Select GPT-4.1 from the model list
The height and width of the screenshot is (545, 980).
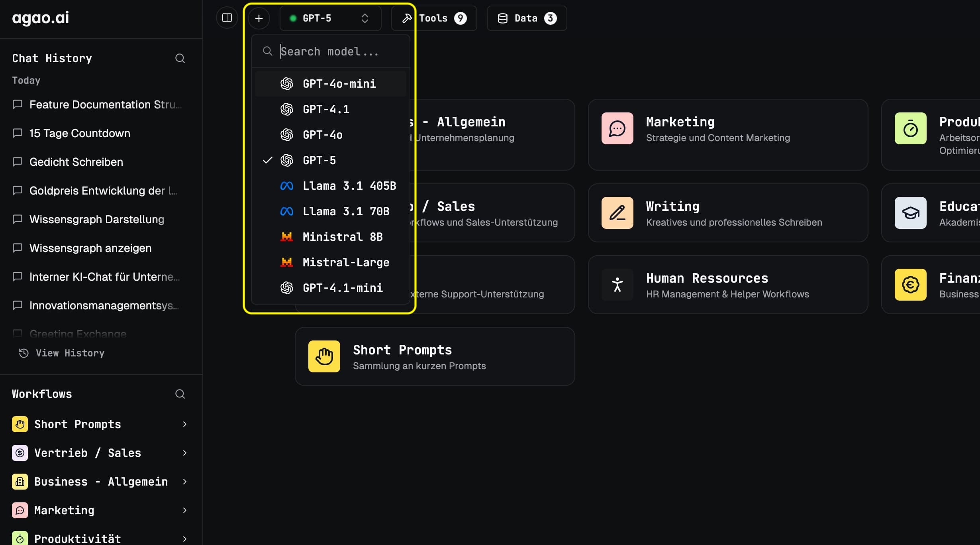click(x=330, y=109)
